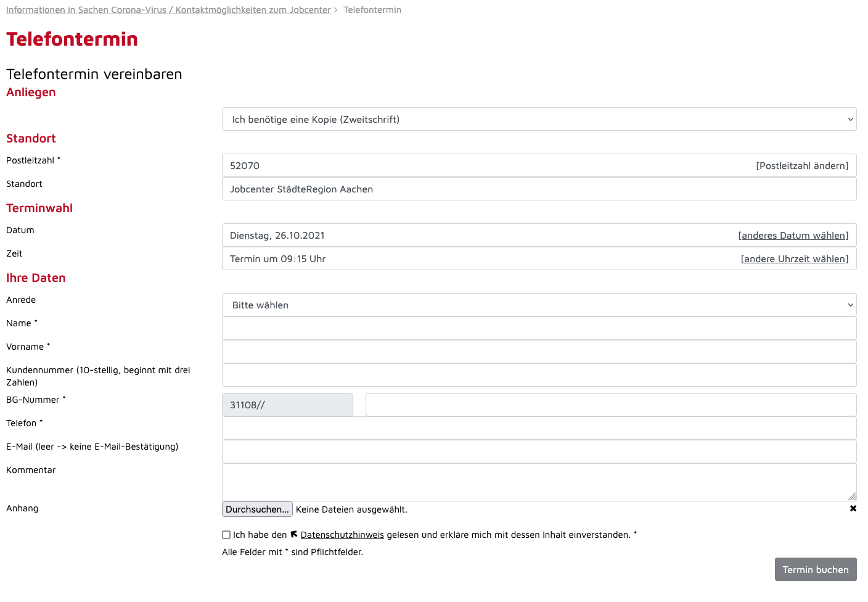The image size is (868, 602).
Task: Click the 'Keine Dateien ausgewählt.' text
Action: [x=351, y=509]
